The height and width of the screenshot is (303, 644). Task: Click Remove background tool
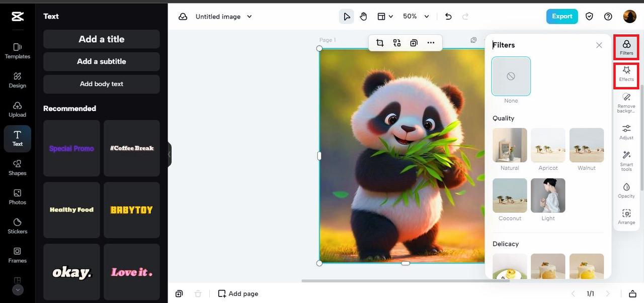click(x=626, y=103)
